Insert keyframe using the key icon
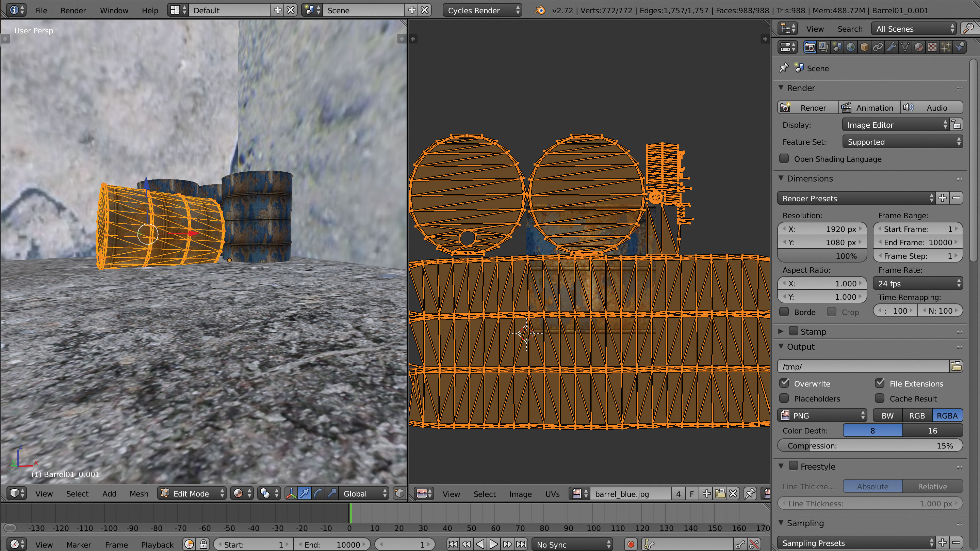The width and height of the screenshot is (980, 551). (x=741, y=545)
